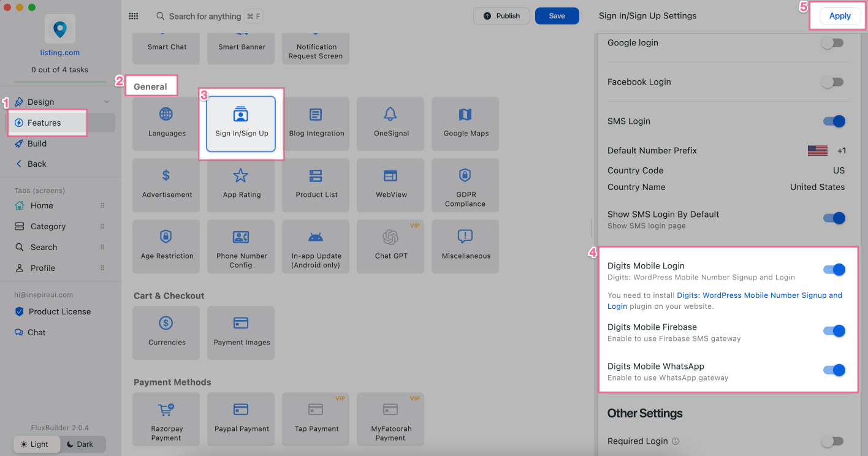Viewport: 868px width, 456px height.
Task: Enable the Google login toggle
Action: tap(832, 43)
